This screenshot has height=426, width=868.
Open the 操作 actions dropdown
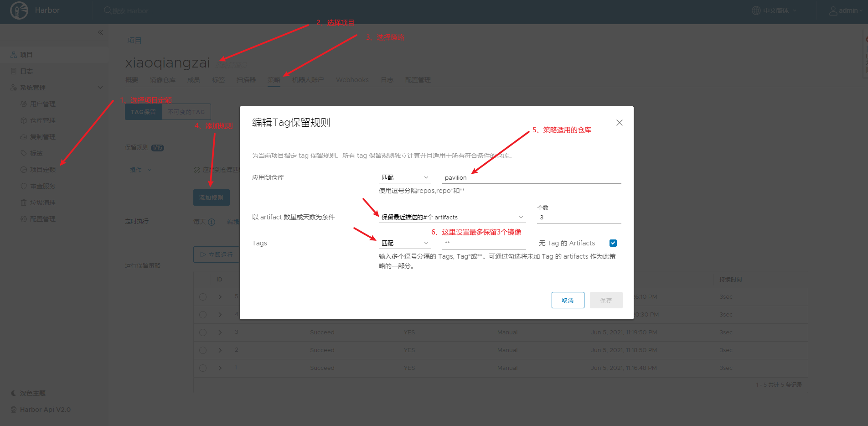(x=140, y=170)
